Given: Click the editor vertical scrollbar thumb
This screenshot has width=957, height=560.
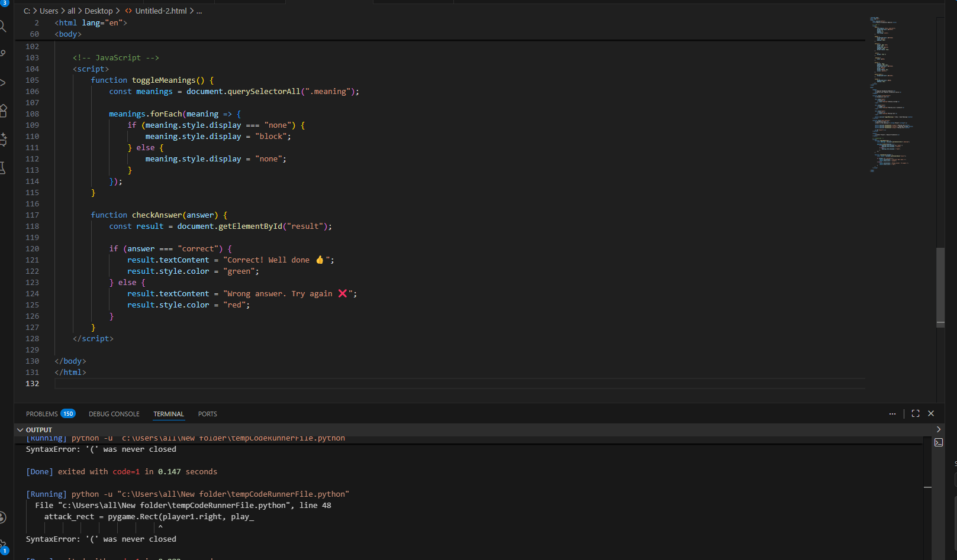Looking at the screenshot, I should coord(940,287).
